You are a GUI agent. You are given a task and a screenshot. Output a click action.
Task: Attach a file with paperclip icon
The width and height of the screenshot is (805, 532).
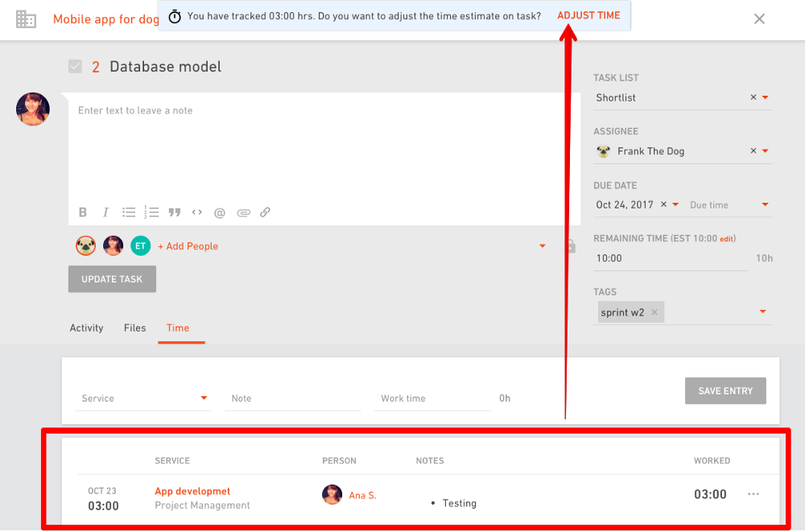243,212
